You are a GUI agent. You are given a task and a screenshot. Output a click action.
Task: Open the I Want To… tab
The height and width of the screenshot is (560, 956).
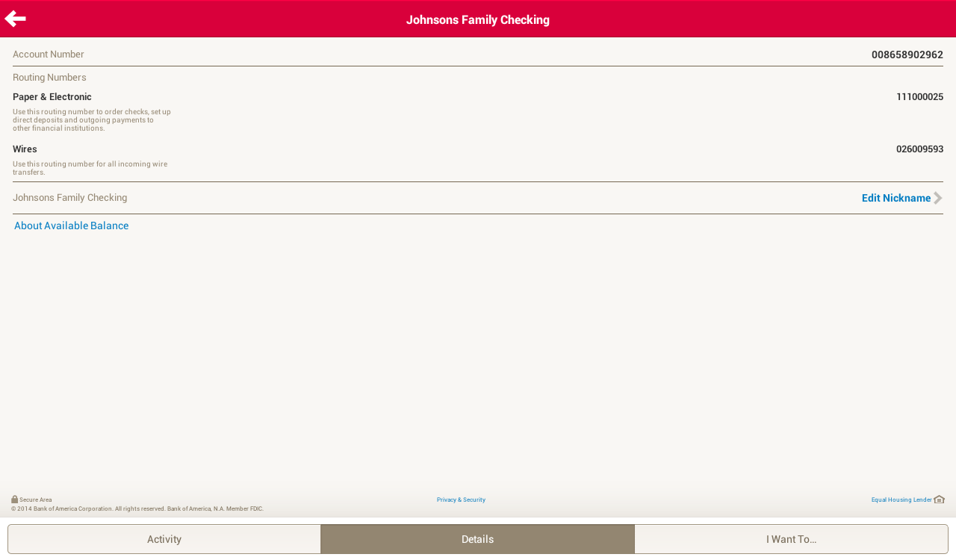tap(791, 539)
